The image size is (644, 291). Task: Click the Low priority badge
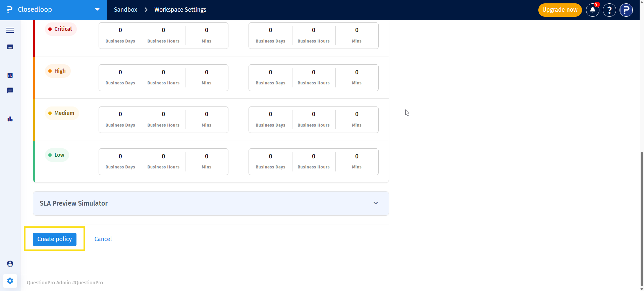tap(57, 155)
